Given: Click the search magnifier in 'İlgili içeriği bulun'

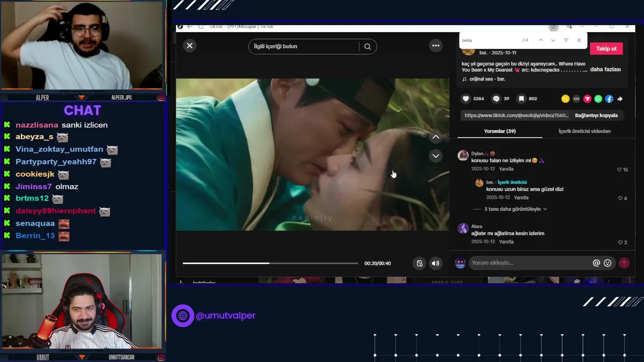Looking at the screenshot, I should pyautogui.click(x=368, y=47).
